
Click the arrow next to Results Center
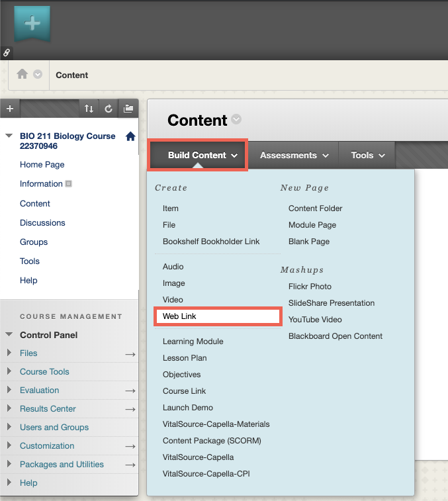(130, 409)
